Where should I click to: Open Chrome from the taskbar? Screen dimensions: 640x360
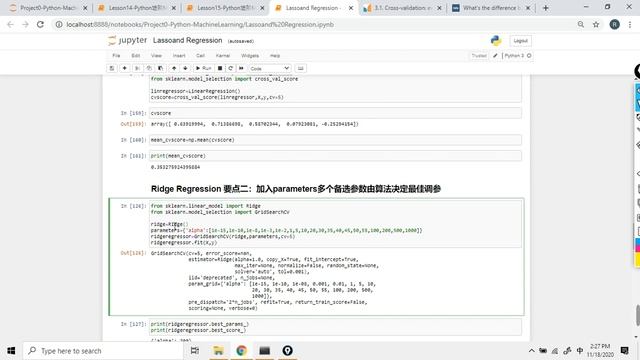coord(241,351)
